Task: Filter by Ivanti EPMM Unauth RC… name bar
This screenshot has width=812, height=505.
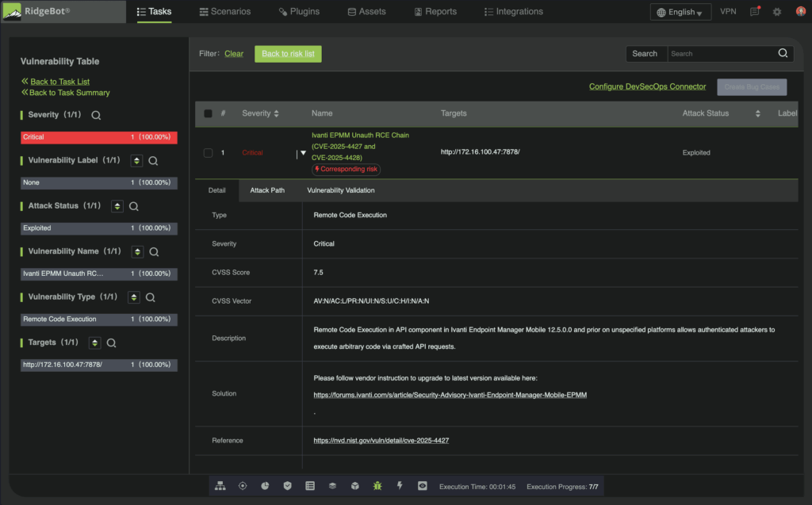Action: point(99,274)
